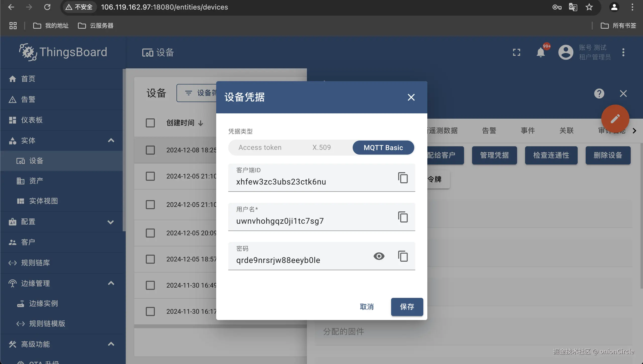643x364 pixels.
Task: Enter fullscreen mode icon
Action: (x=516, y=52)
